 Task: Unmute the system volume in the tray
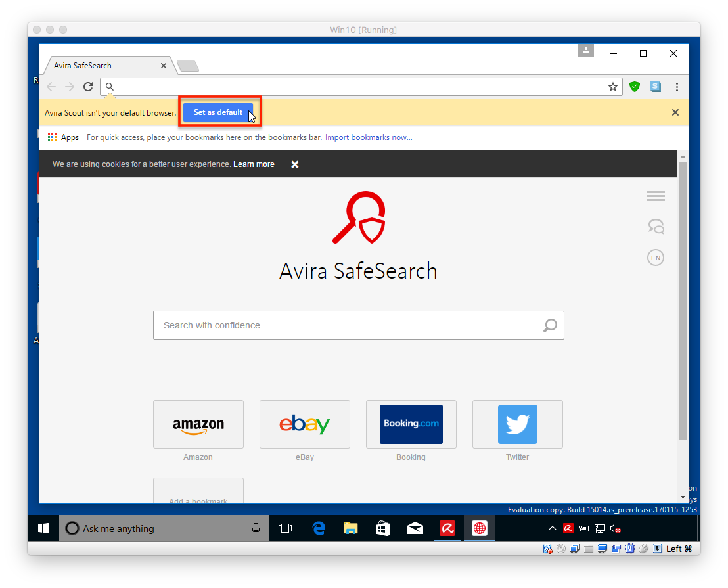[615, 528]
